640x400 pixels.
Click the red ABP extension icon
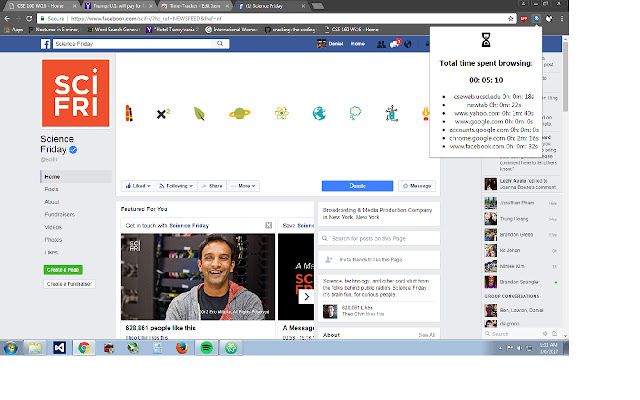click(524, 18)
